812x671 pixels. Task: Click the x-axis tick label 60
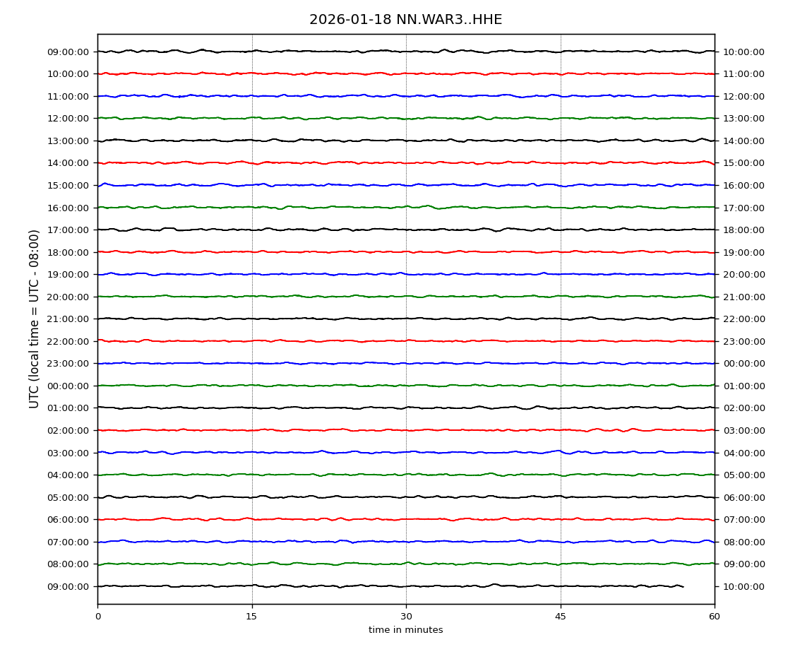coord(715,617)
